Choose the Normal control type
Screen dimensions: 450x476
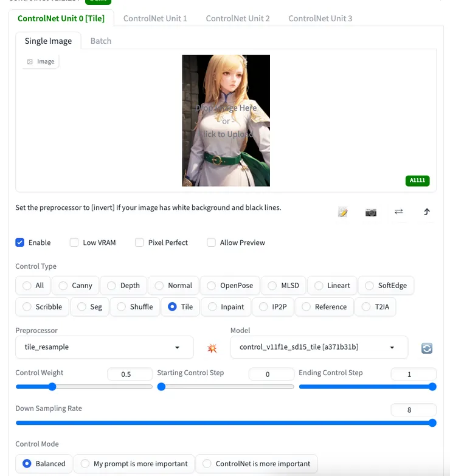(x=173, y=286)
